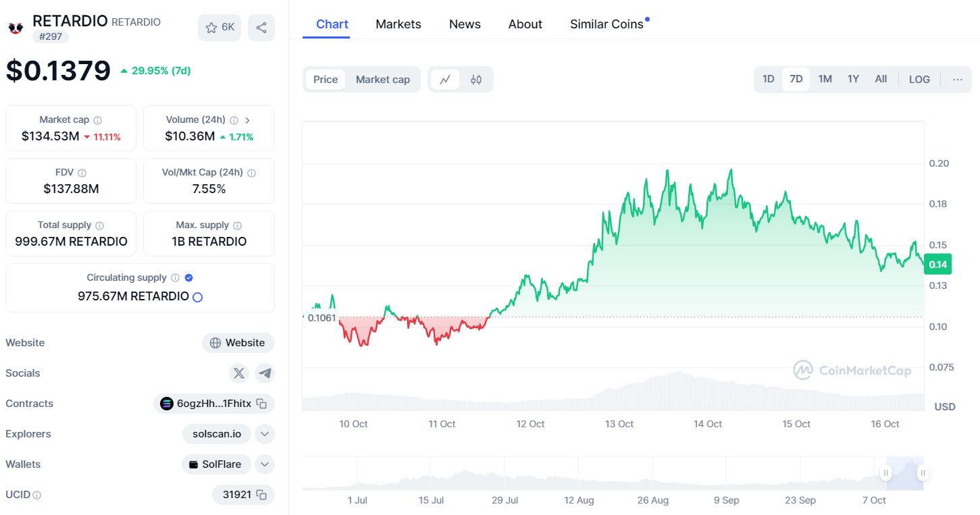Open the share options button
980x515 pixels.
261,28
